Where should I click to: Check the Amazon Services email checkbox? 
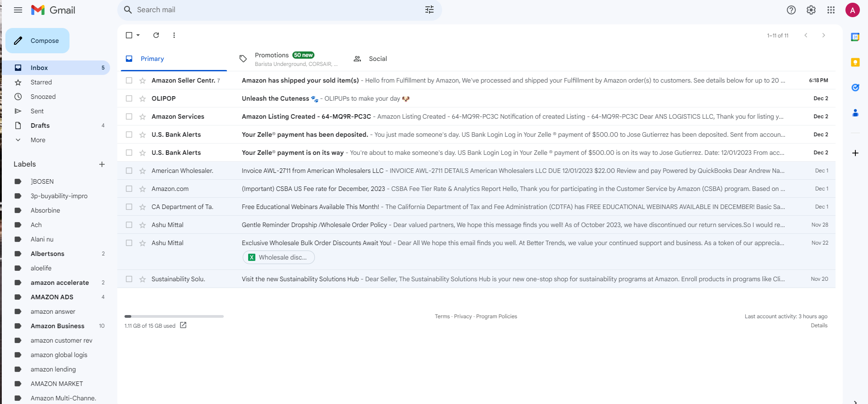[x=129, y=116]
